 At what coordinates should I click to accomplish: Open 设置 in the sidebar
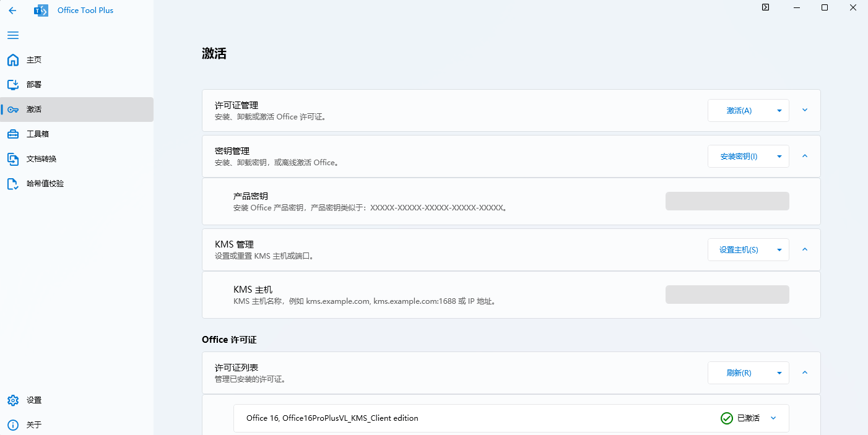[x=77, y=400]
